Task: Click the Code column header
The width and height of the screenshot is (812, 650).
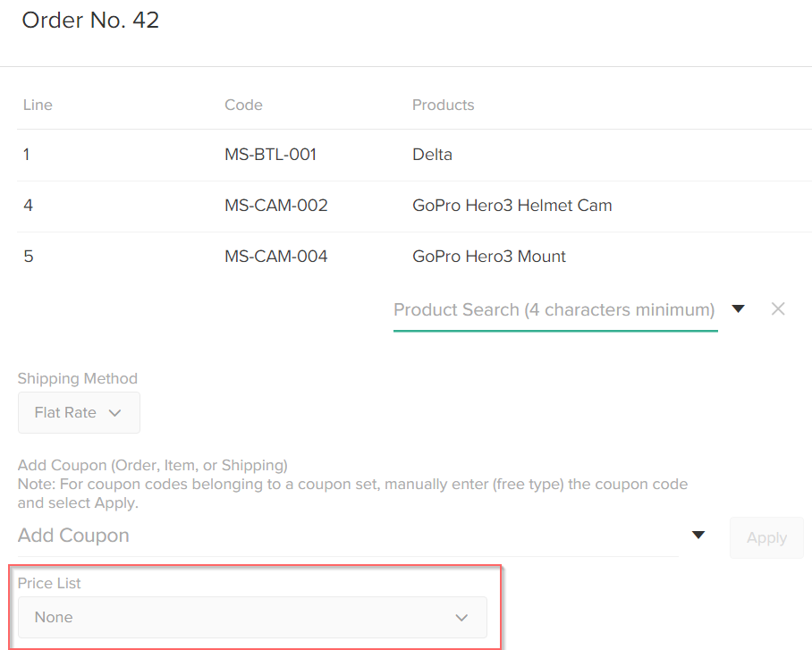Action: pyautogui.click(x=243, y=105)
